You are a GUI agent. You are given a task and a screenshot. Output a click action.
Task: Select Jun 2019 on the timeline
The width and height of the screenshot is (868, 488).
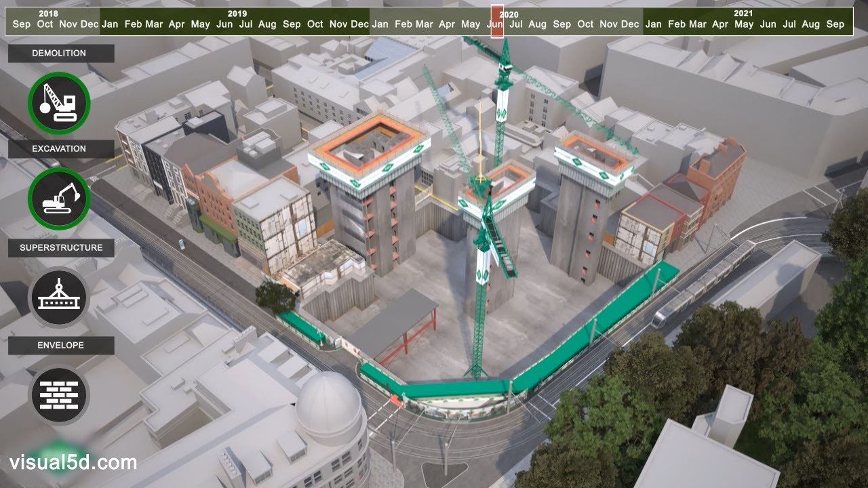point(224,24)
